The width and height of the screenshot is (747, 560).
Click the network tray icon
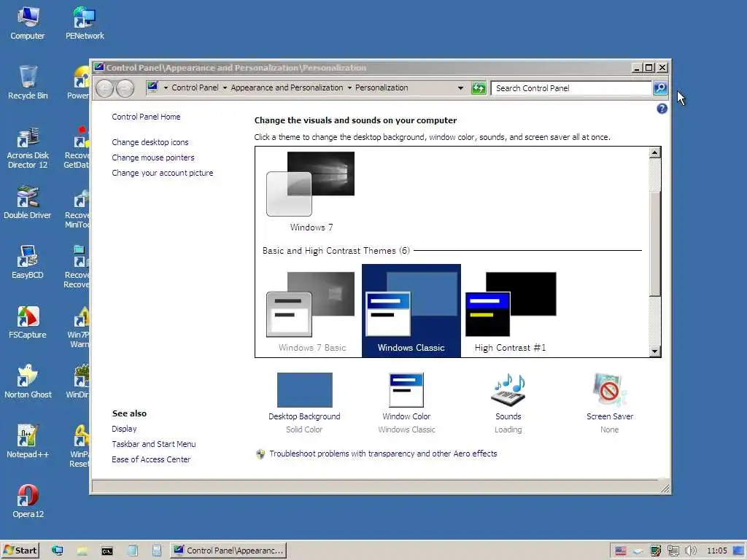coord(673,551)
